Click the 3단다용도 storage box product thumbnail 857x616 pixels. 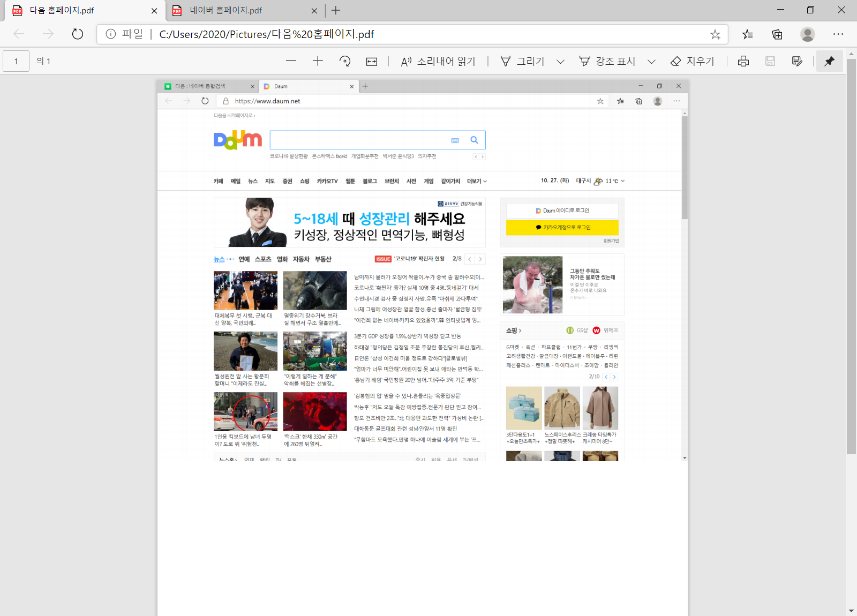[x=524, y=408]
